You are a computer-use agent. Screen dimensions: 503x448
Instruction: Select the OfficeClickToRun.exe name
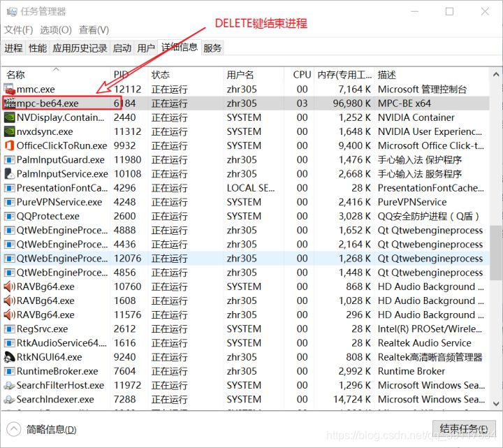(x=62, y=145)
